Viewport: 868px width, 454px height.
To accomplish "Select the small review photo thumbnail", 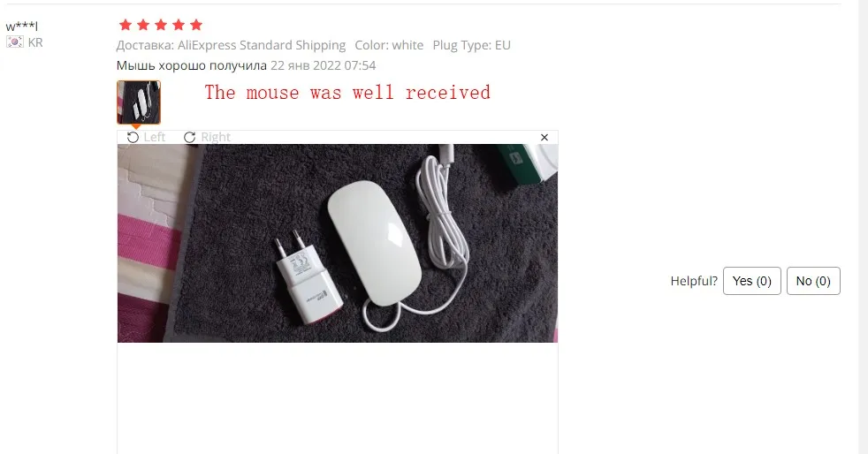I will coord(139,102).
